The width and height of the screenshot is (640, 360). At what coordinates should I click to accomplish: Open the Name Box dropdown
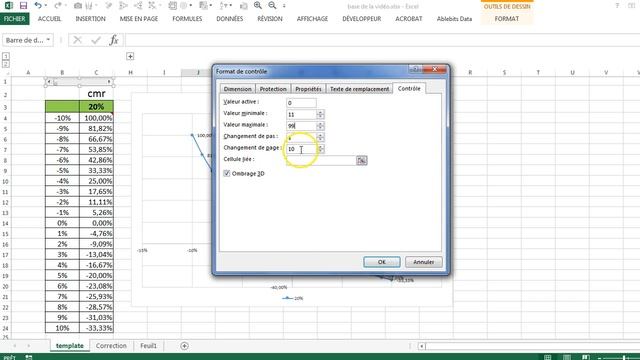click(x=48, y=40)
